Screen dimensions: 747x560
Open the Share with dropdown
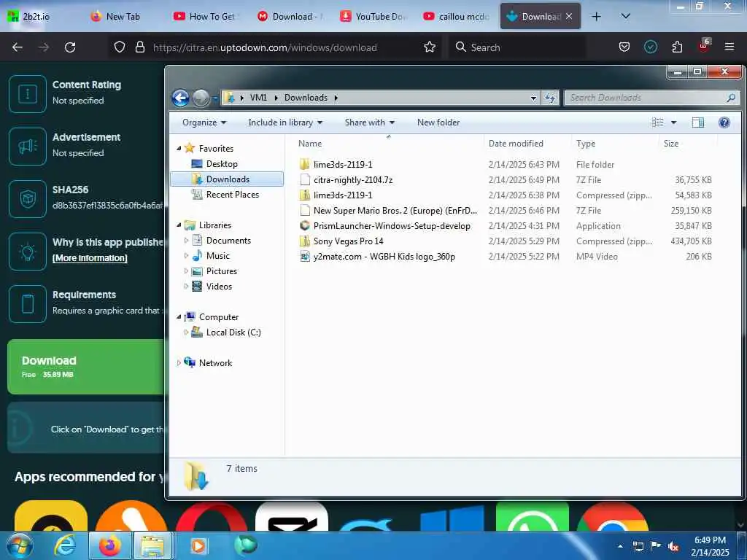tap(370, 122)
